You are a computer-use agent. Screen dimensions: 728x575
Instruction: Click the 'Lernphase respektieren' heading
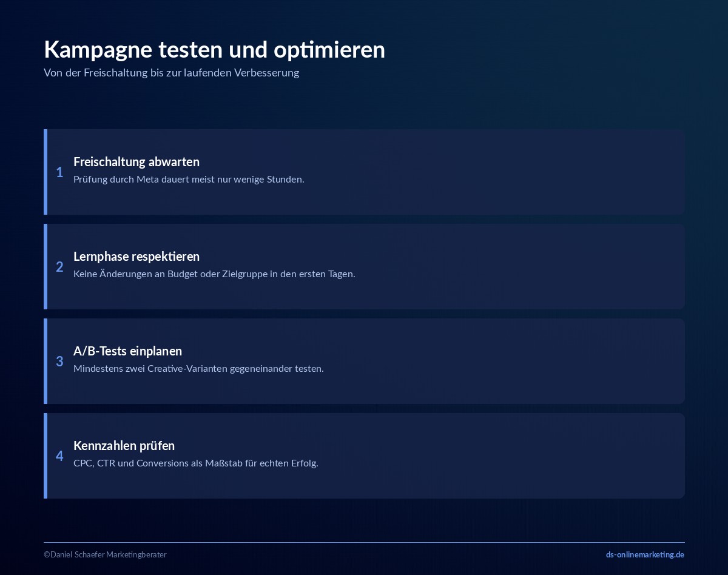136,257
